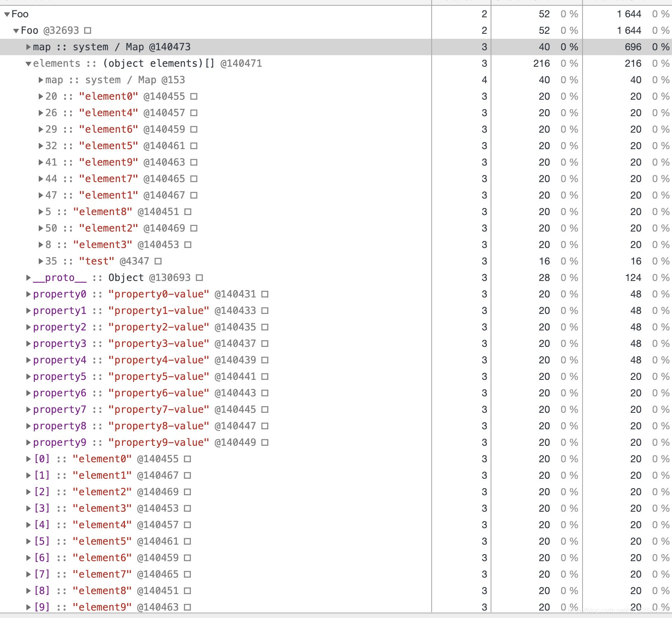This screenshot has height=618, width=672.
Task: Select the [6] index label
Action: click(x=42, y=558)
